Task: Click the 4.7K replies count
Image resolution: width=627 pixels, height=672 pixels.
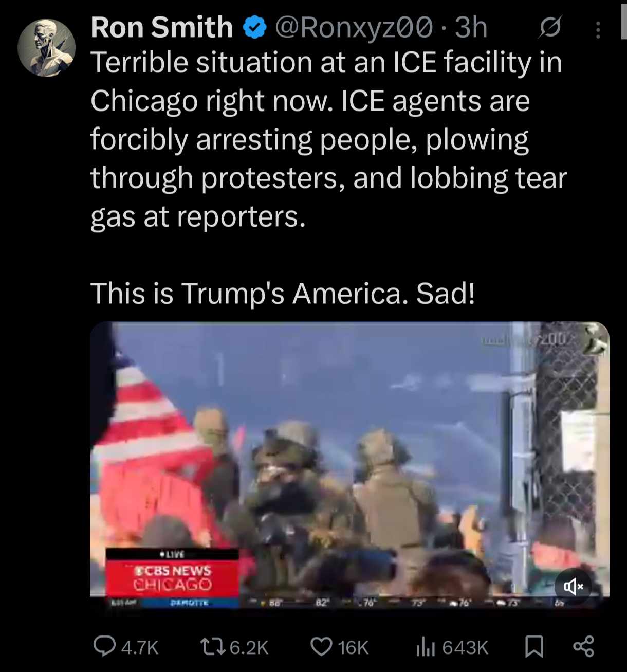Action: 140,647
